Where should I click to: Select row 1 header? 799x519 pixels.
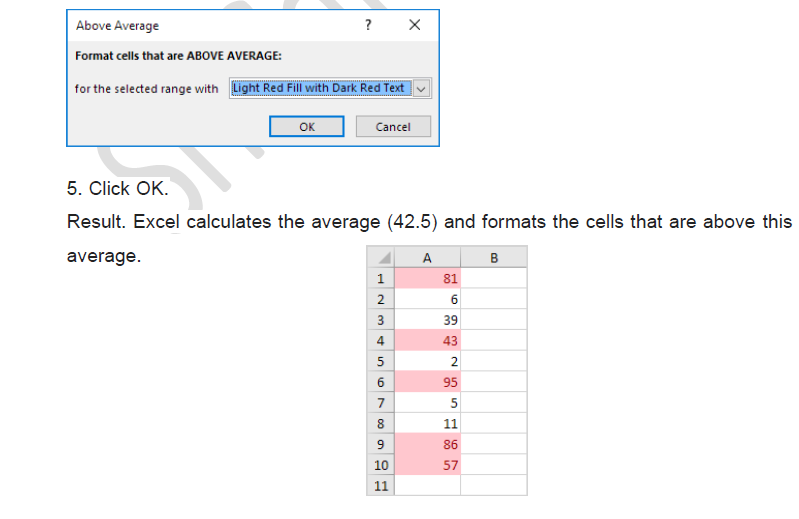(381, 278)
